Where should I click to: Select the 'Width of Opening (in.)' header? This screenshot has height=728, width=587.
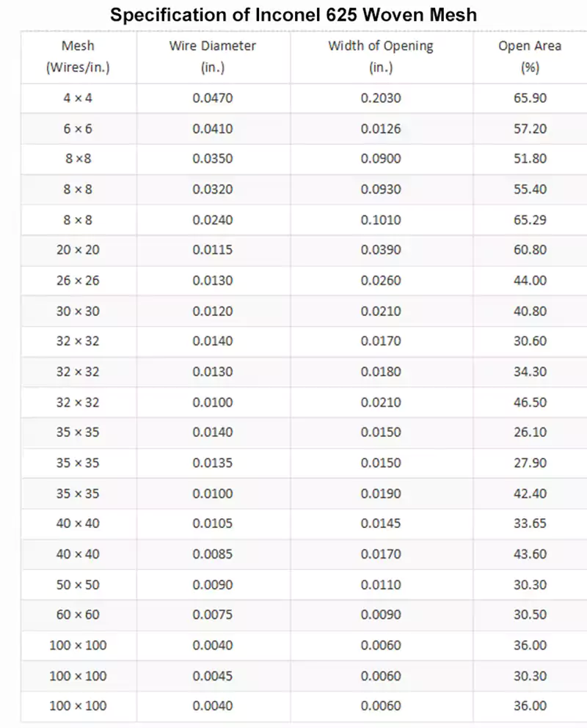pos(381,57)
